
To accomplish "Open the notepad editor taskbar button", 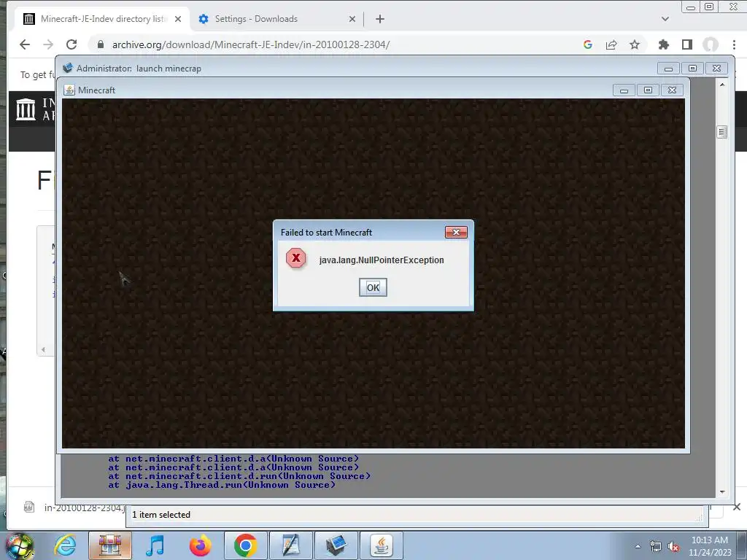I will click(x=290, y=545).
